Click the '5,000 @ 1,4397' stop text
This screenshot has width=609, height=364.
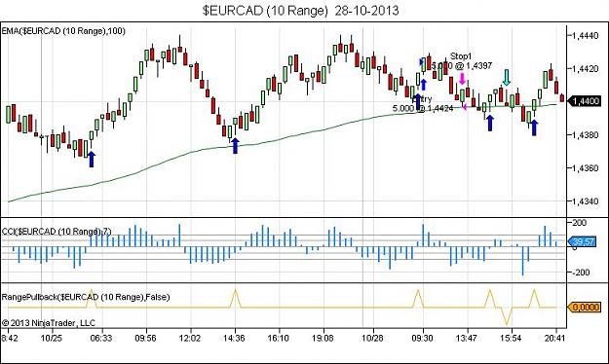coord(462,66)
